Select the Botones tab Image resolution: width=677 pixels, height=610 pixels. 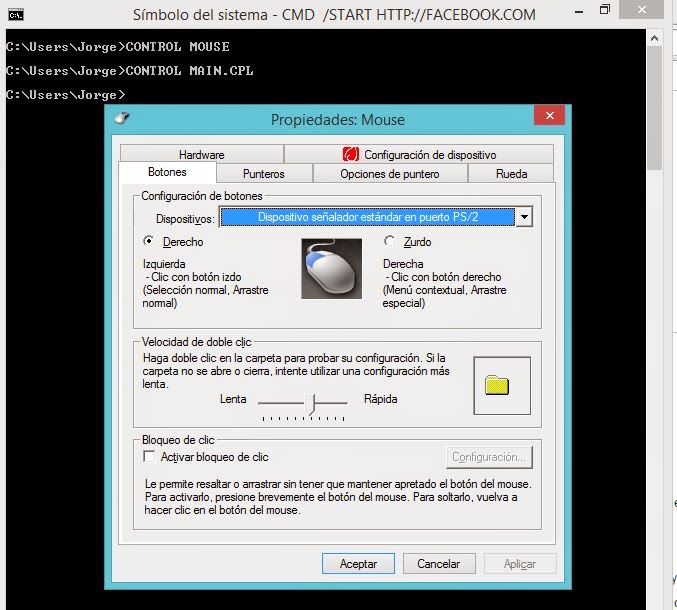167,172
